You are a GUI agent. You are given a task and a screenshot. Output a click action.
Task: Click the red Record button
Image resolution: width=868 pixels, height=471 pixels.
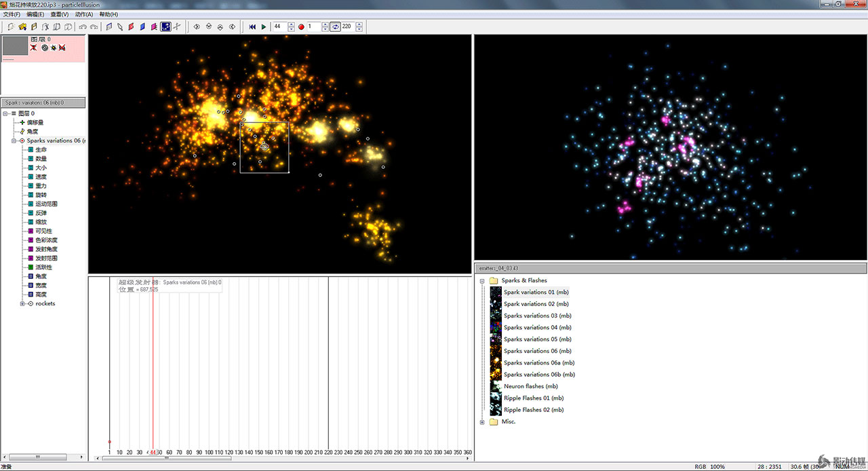pyautogui.click(x=301, y=27)
